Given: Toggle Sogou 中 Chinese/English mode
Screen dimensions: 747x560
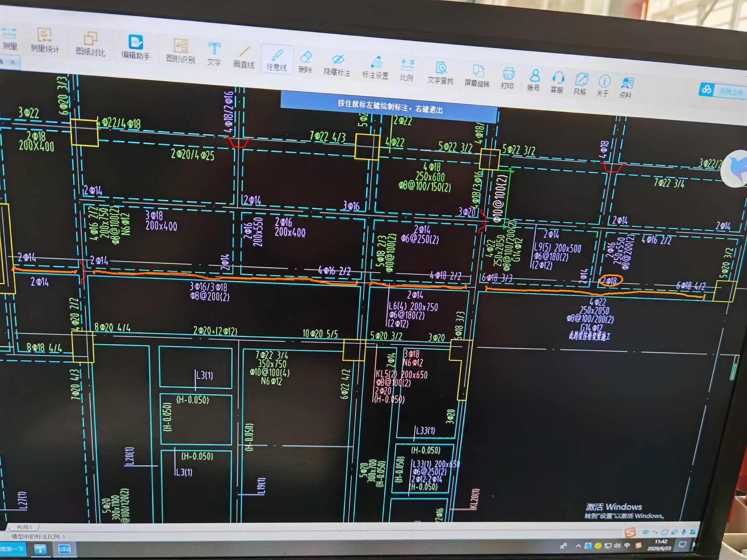Looking at the screenshot, I should pyautogui.click(x=646, y=532).
